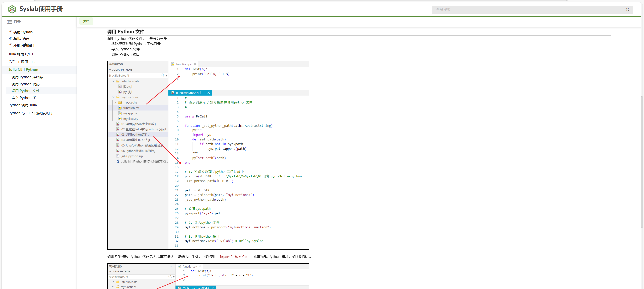
Task: Open Julia 调用 C/C++ page
Action: [22, 54]
